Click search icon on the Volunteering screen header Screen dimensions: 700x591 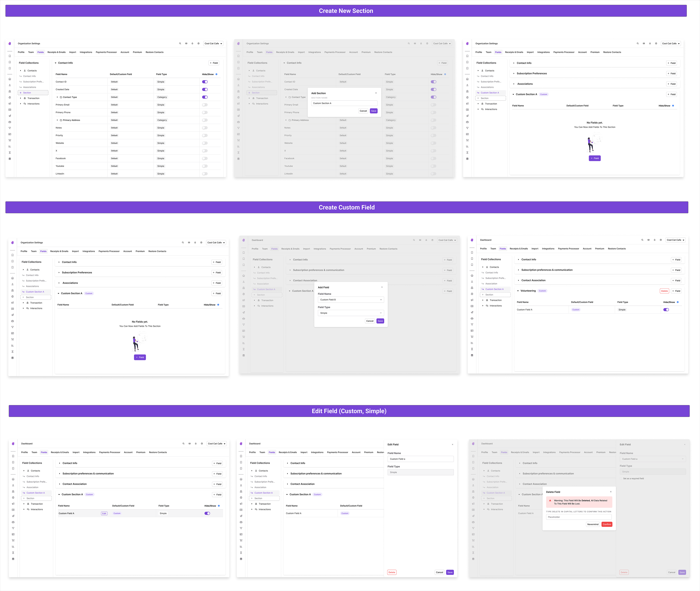click(x=642, y=240)
